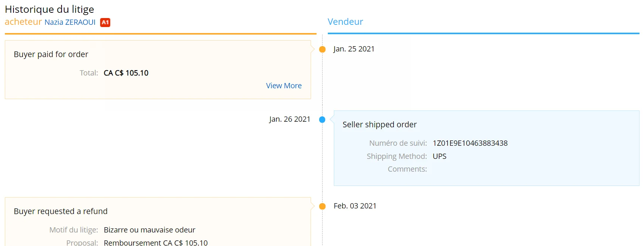Click the order total CA C$ 105.10

[x=126, y=73]
